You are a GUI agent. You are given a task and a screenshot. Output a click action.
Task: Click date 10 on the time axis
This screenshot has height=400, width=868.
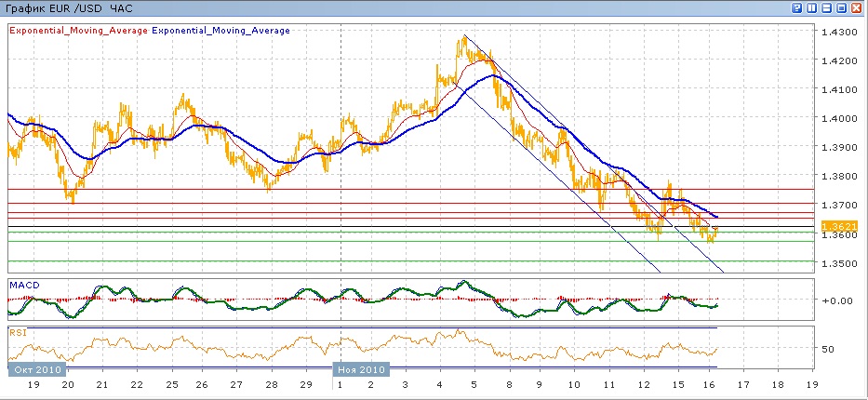point(573,383)
